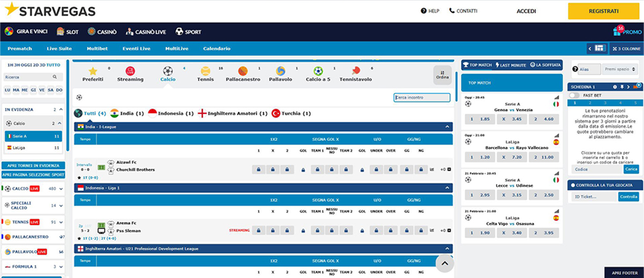Select day filter DO
The width and height of the screenshot is (644, 278).
pos(59,90)
